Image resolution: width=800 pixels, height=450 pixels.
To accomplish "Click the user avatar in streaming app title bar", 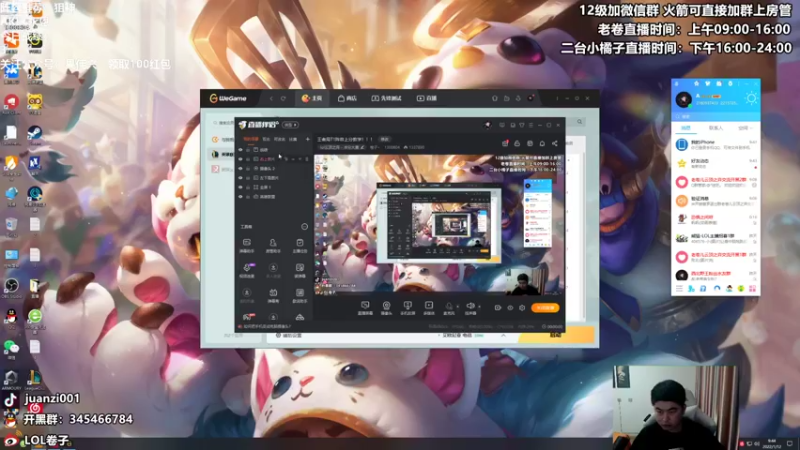I will (x=488, y=125).
